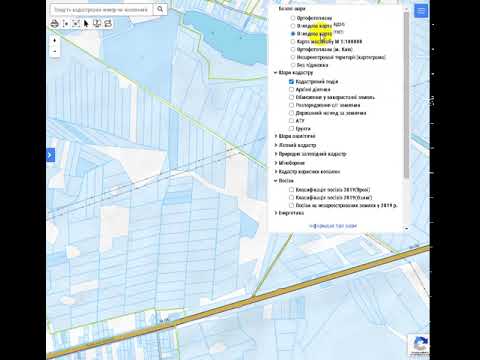Screen dimensions: 480x360
Task: Click the last icon in the map toolbar
Action: [x=108, y=24]
